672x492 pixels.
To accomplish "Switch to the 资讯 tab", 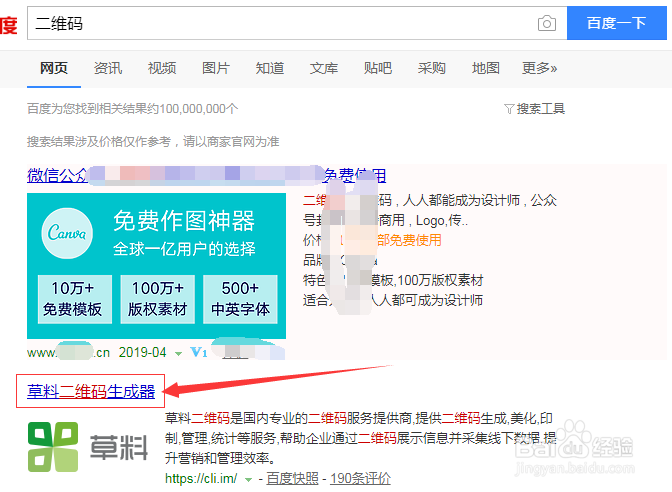I will point(108,68).
